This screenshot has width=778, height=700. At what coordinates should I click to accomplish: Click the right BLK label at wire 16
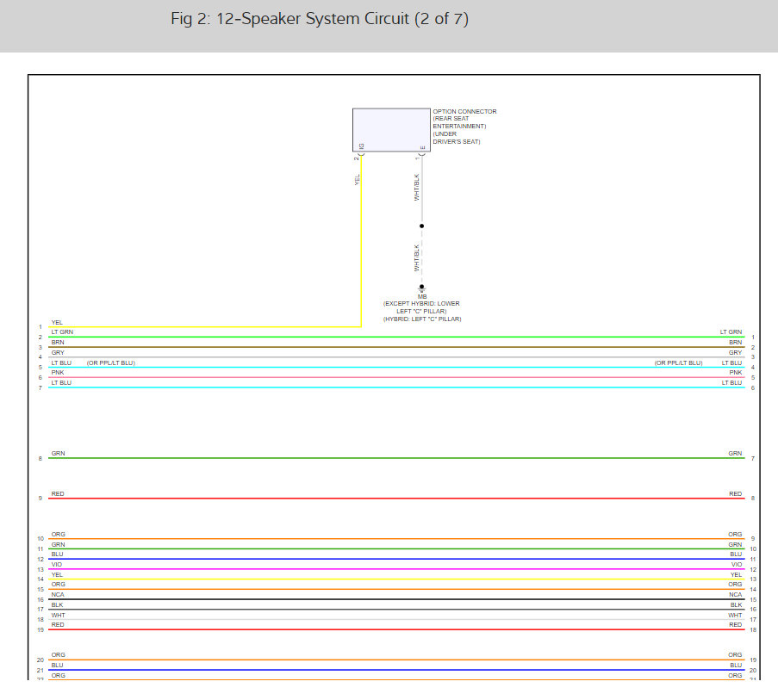tap(736, 604)
